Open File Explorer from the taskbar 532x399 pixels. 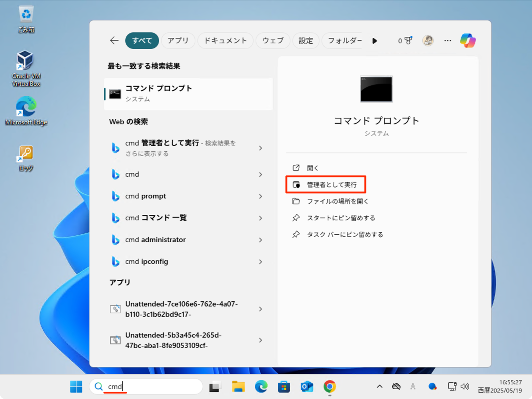tap(238, 387)
